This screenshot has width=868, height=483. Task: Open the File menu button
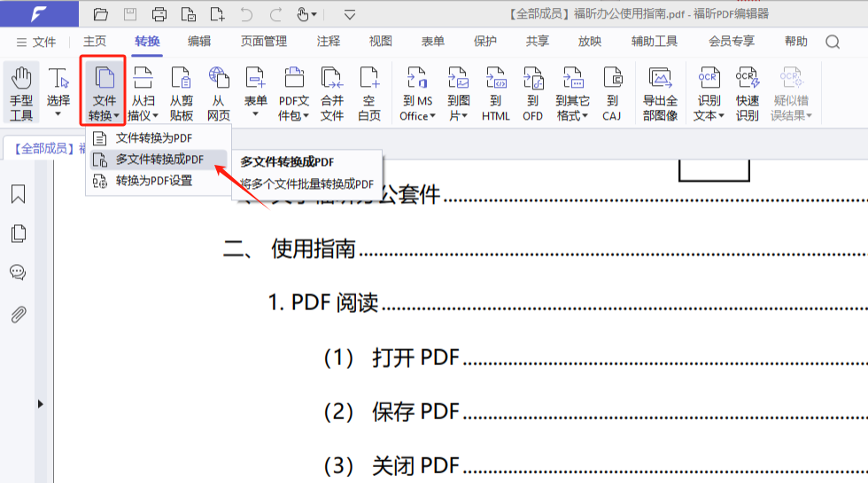coord(35,42)
